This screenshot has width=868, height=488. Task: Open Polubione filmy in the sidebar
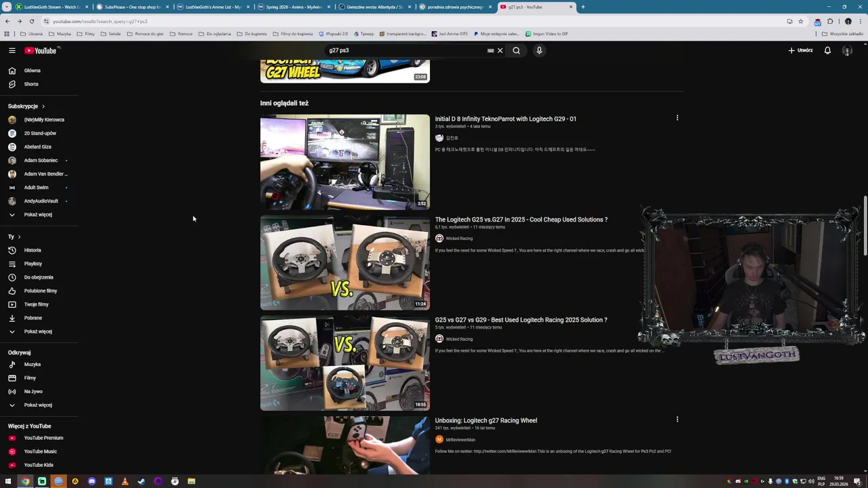39,291
